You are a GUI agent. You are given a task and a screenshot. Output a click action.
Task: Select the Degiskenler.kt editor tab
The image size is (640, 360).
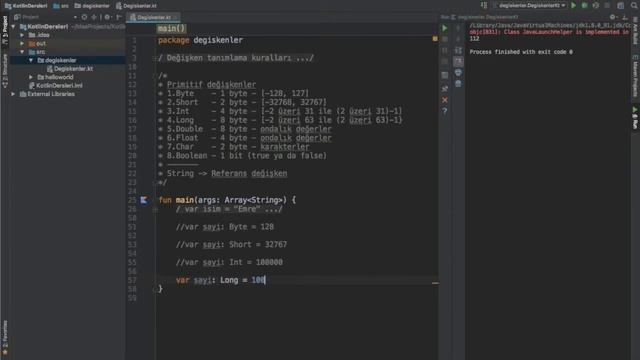point(153,18)
